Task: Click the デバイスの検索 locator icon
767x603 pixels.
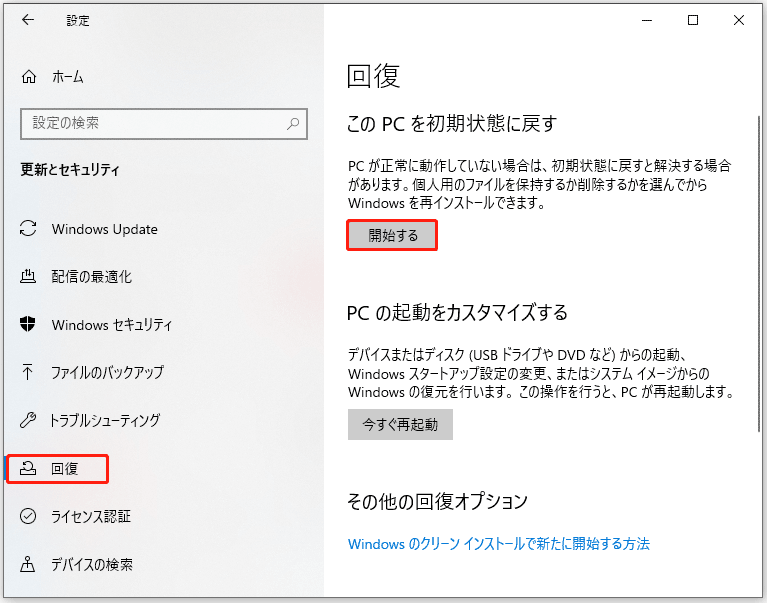Action: (x=28, y=564)
